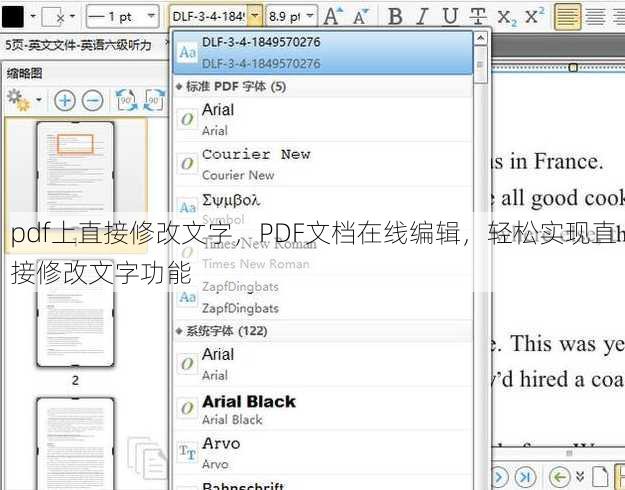
Task: Toggle italic formatting
Action: [422, 17]
